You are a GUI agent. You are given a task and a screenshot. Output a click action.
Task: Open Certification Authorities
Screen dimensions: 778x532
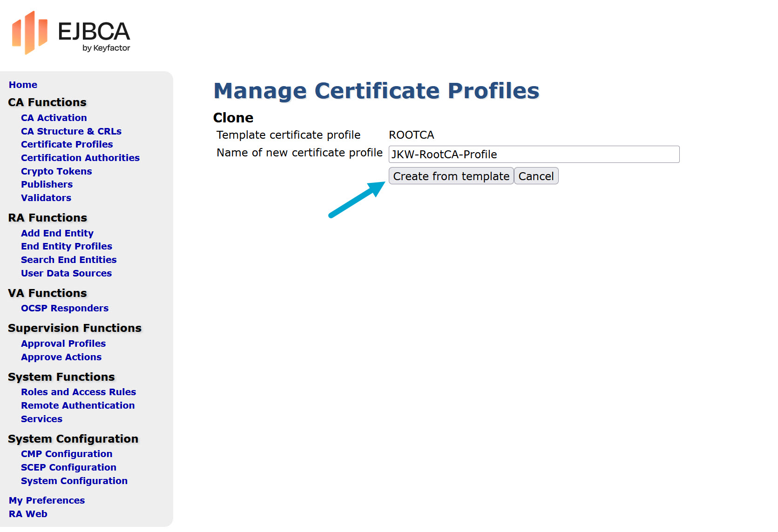click(x=80, y=158)
